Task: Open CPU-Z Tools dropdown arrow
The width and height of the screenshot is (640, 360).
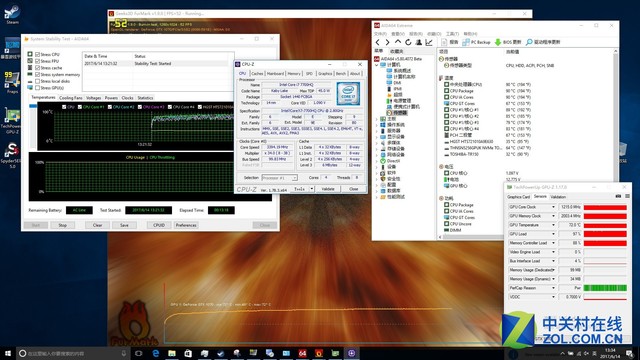Action: point(312,189)
